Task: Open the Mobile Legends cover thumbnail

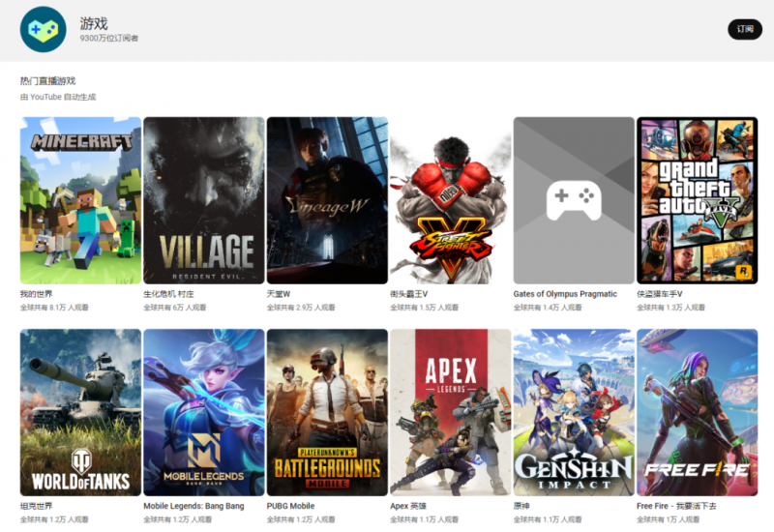Action: (203, 412)
